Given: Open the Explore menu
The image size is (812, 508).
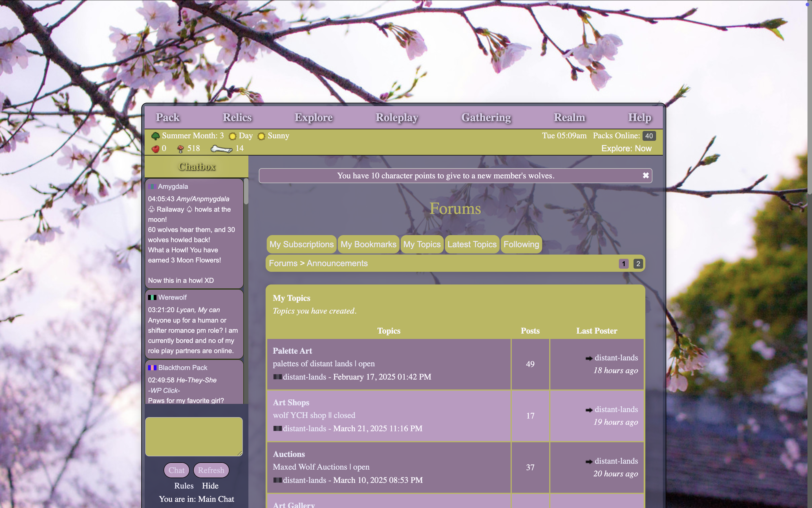Looking at the screenshot, I should pyautogui.click(x=314, y=117).
